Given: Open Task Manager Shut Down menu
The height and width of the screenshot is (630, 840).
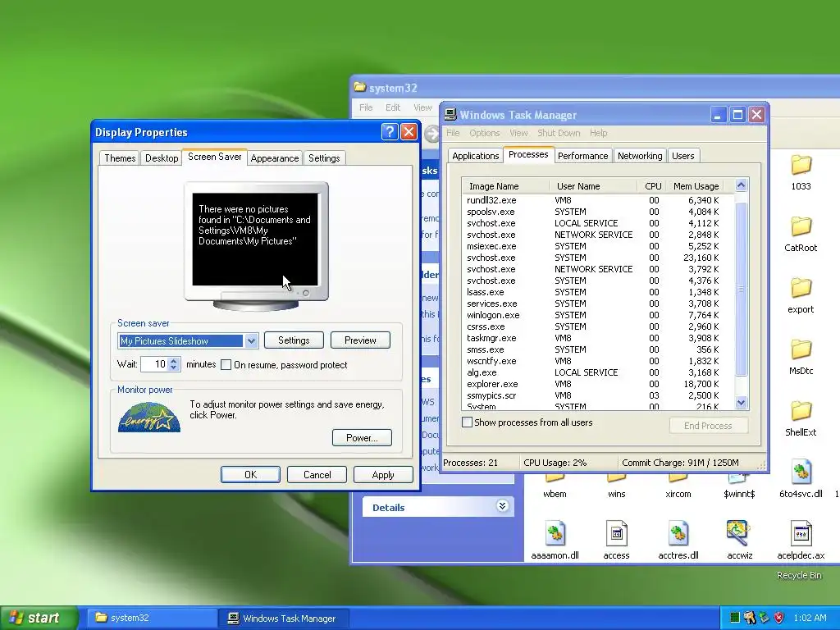Looking at the screenshot, I should 559,133.
